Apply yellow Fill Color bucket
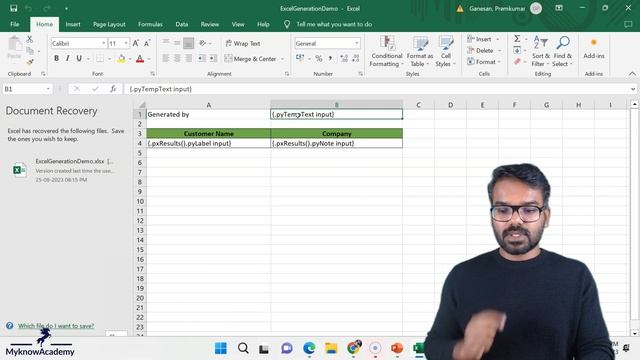 click(x=121, y=59)
